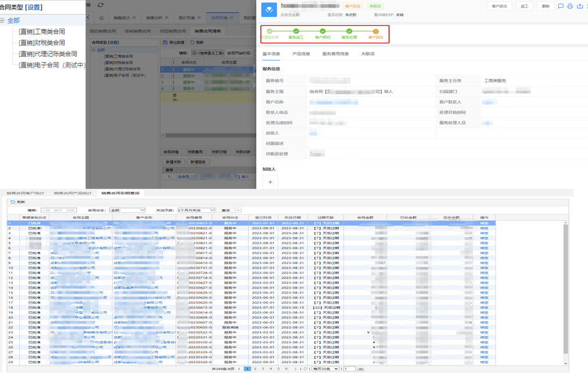
Task: Click the print icon in the service header
Action: click(570, 6)
